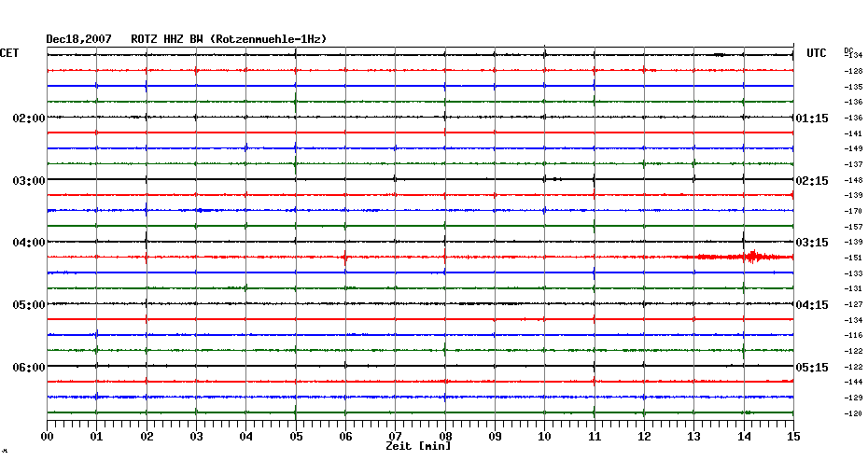Select the DC offset value -137
The image size is (868, 461).
click(854, 164)
